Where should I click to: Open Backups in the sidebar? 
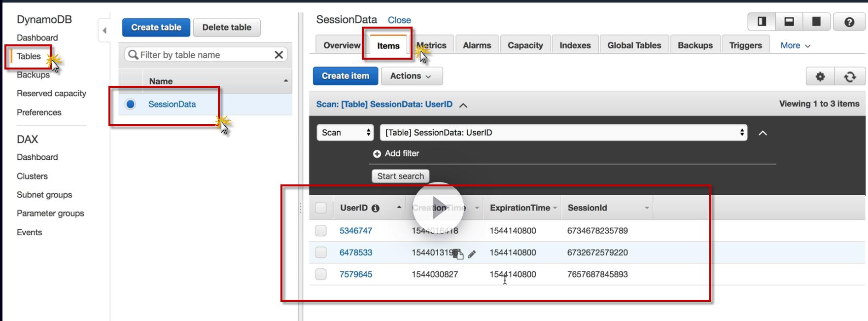click(x=33, y=75)
